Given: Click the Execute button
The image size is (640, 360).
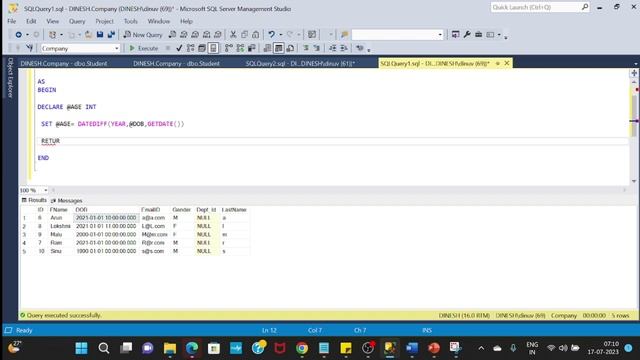Looking at the screenshot, I should (x=144, y=48).
